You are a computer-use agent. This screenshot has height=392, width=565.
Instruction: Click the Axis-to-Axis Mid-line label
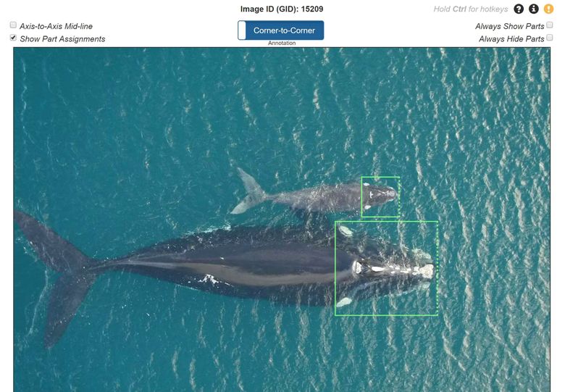point(56,26)
